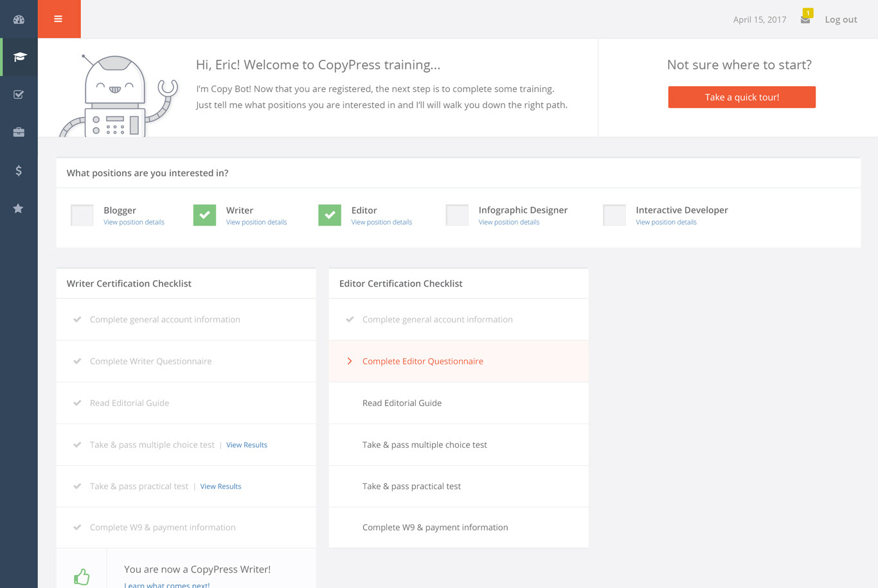878x588 pixels.
Task: Open Learn what comes next link
Action: pyautogui.click(x=167, y=585)
